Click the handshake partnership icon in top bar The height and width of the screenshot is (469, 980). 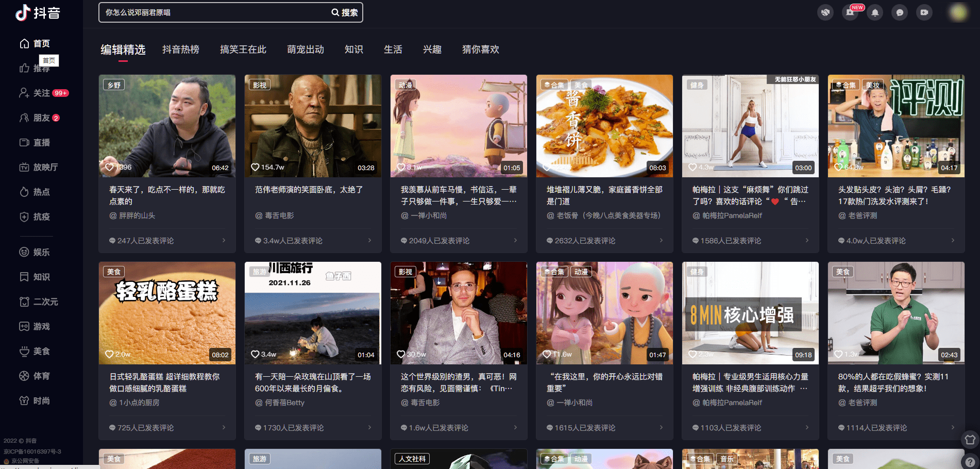(825, 12)
